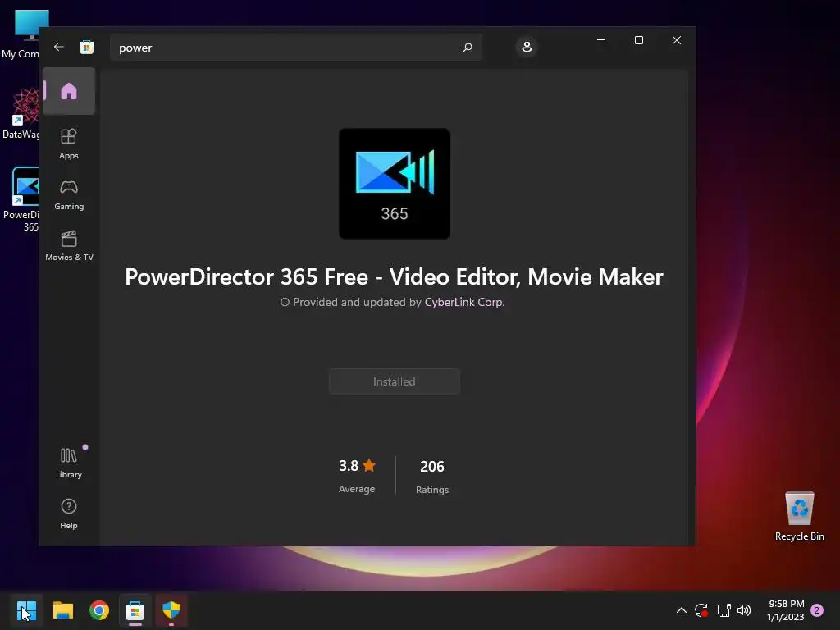Click the volume speaker tray icon
Image resolution: width=840 pixels, height=630 pixels.
click(744, 610)
